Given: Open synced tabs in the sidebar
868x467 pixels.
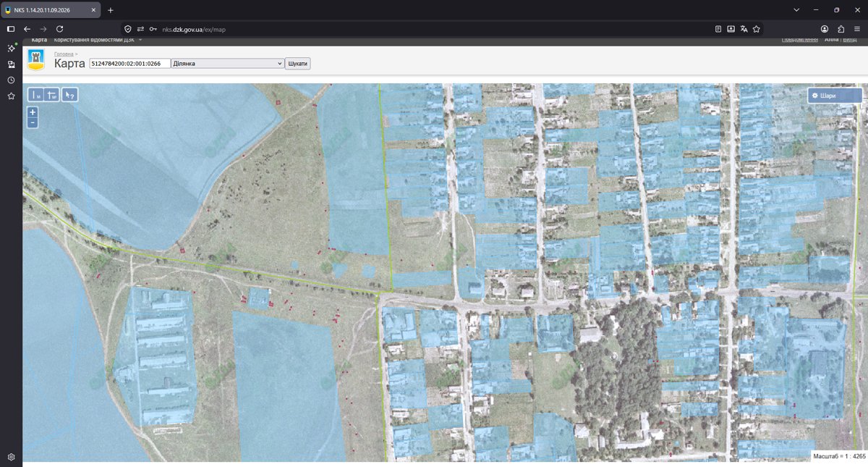Looking at the screenshot, I should pos(11,64).
